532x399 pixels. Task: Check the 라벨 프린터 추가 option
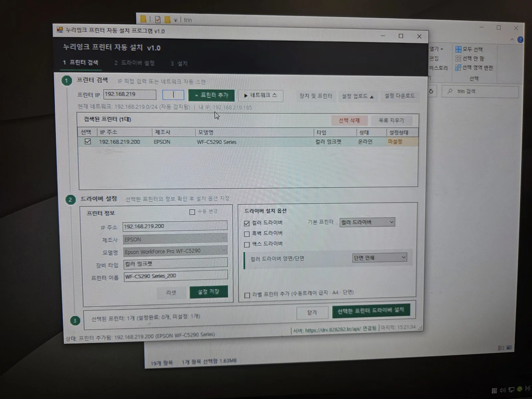247,295
